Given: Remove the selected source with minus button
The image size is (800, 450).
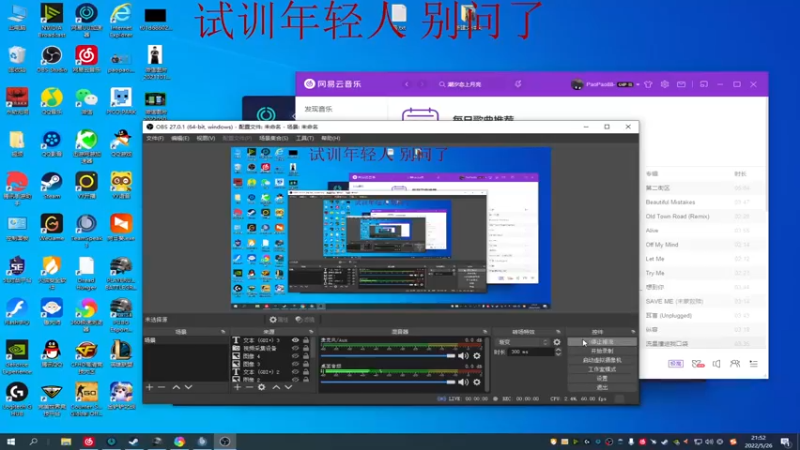Looking at the screenshot, I should (x=249, y=387).
